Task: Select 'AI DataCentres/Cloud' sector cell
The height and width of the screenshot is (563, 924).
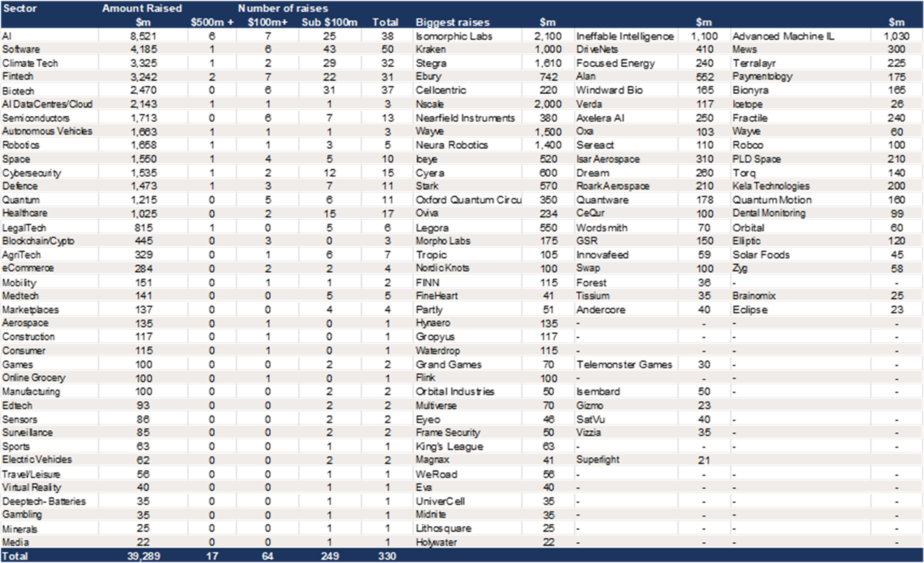Action: click(47, 104)
